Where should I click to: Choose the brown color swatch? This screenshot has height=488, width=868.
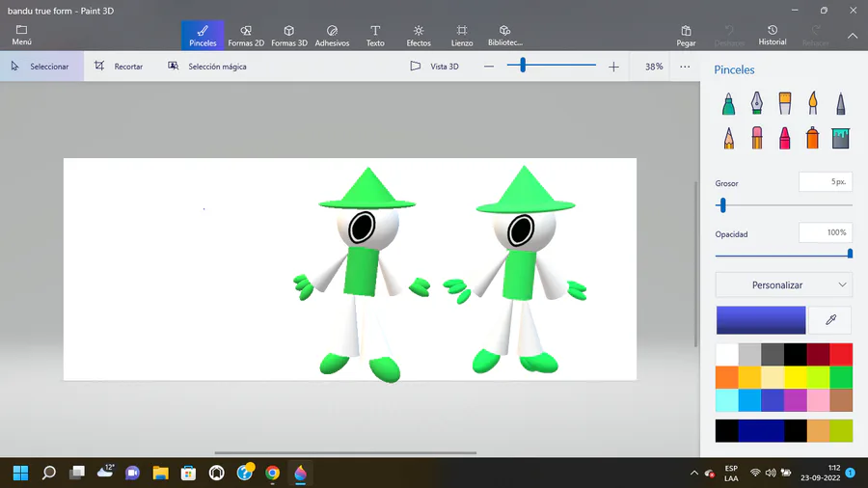[x=841, y=400]
